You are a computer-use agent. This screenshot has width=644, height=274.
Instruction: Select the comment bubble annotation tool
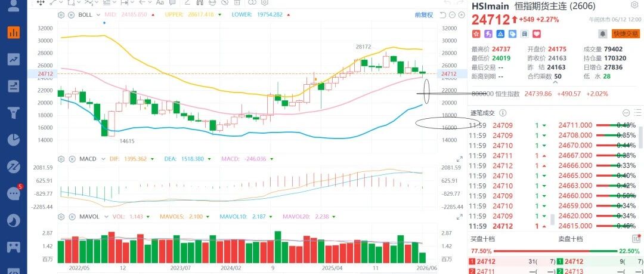[x=172, y=2]
